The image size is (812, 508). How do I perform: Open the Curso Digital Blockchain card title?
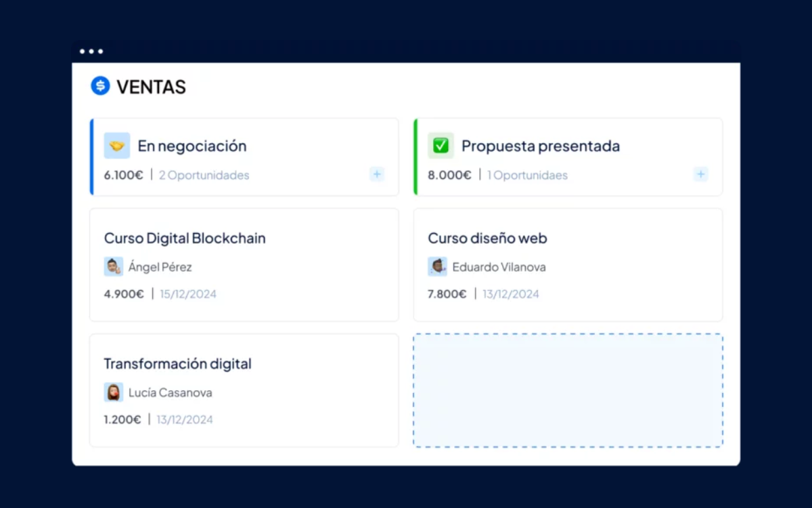click(185, 238)
